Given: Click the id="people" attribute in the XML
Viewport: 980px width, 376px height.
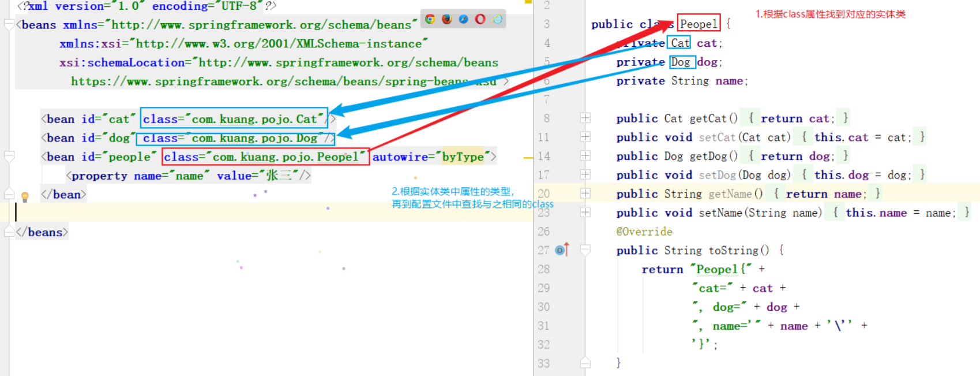Looking at the screenshot, I should [x=119, y=157].
